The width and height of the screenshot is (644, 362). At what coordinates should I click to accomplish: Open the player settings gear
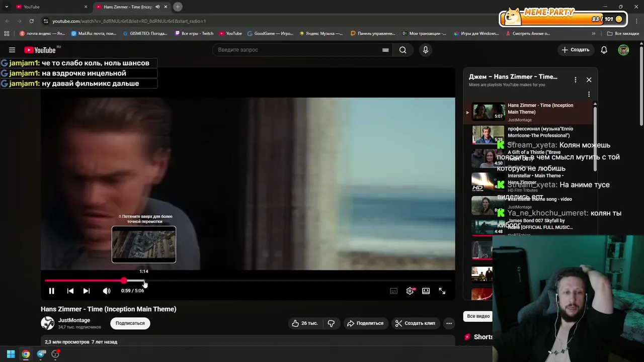tap(410, 291)
